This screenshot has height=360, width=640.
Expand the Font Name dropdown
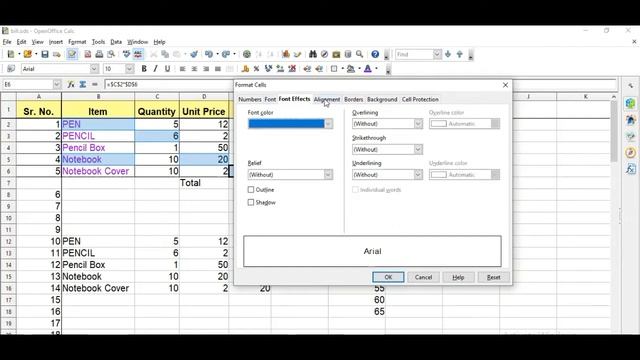pos(94,69)
